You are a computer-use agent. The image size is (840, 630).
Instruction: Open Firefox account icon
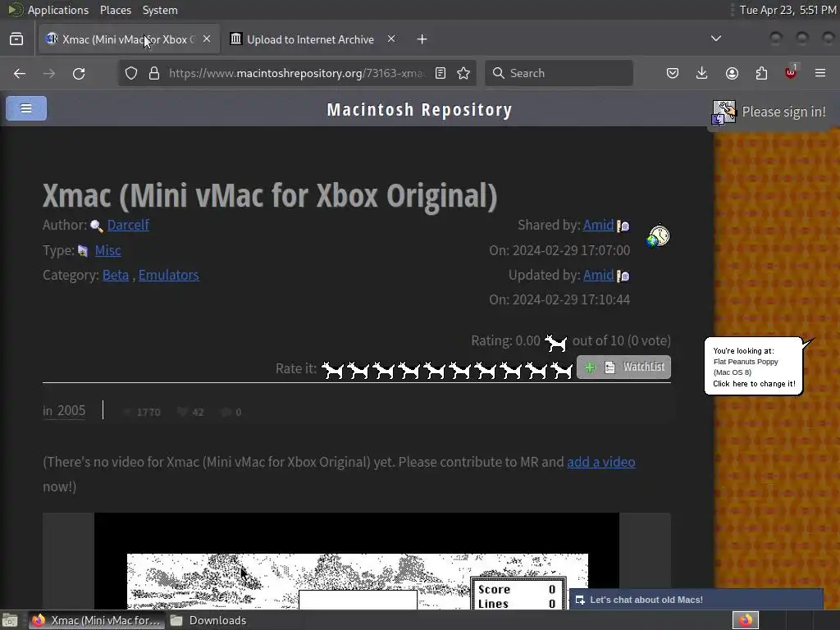coord(732,73)
